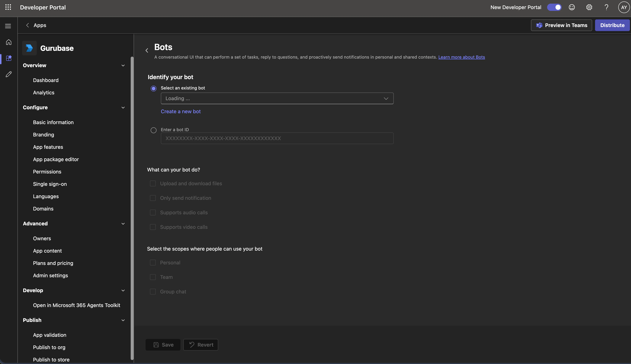Click the help question mark icon
This screenshot has height=364, width=631.
(x=606, y=7)
